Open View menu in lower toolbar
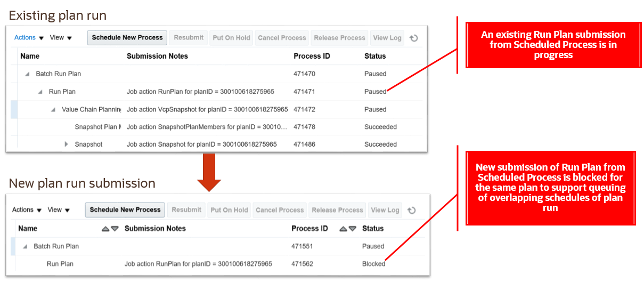 [x=59, y=210]
